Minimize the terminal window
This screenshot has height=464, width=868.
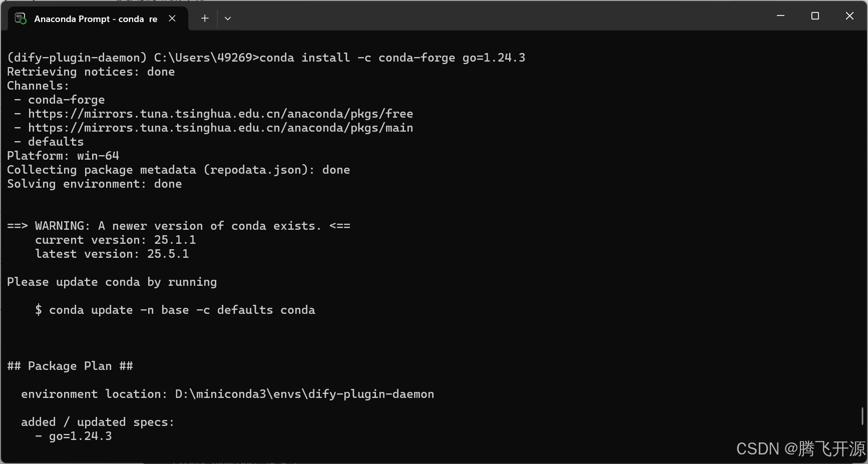[780, 16]
